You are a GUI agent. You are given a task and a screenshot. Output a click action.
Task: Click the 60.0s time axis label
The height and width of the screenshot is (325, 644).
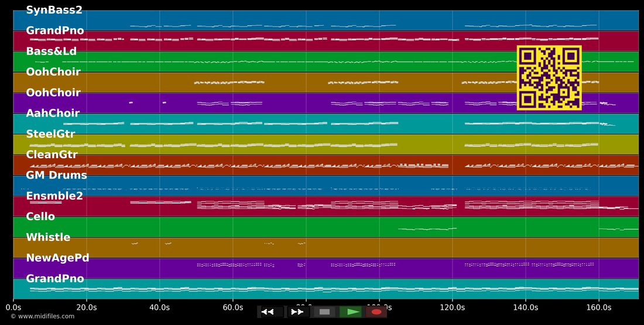(233, 307)
